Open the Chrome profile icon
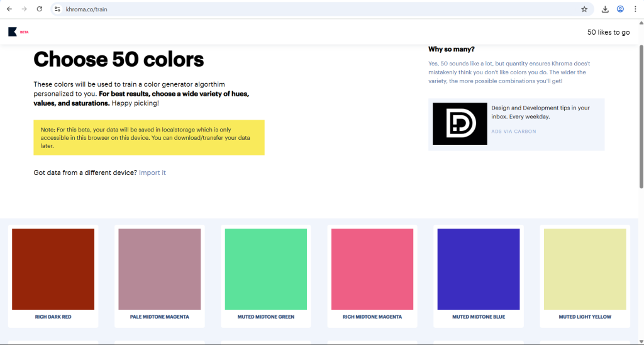Screen dimensions: 644x345 [x=620, y=9]
